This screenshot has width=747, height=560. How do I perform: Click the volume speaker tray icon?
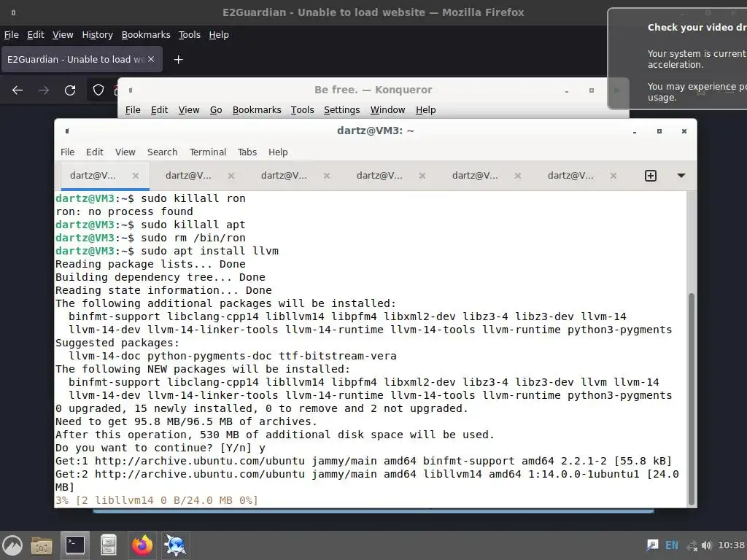pos(706,545)
